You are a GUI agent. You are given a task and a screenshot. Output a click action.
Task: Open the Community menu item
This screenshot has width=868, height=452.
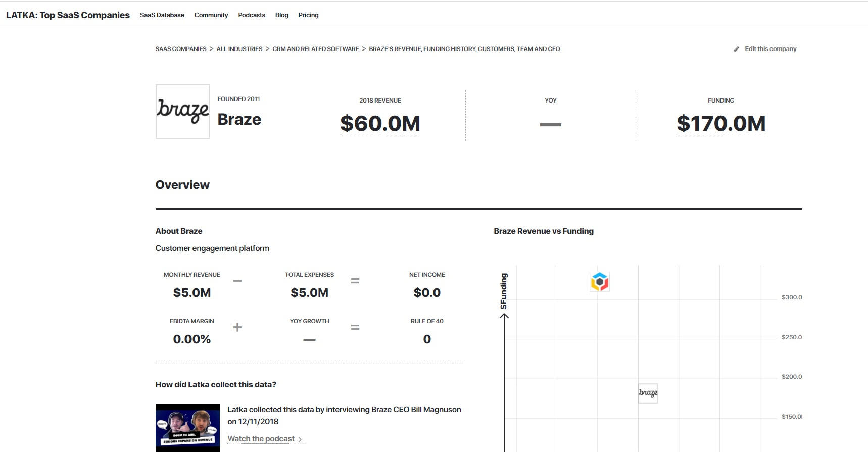(211, 15)
